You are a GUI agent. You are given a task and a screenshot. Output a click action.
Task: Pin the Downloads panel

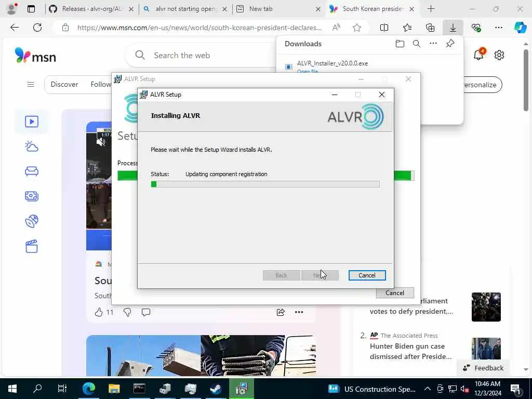450,44
